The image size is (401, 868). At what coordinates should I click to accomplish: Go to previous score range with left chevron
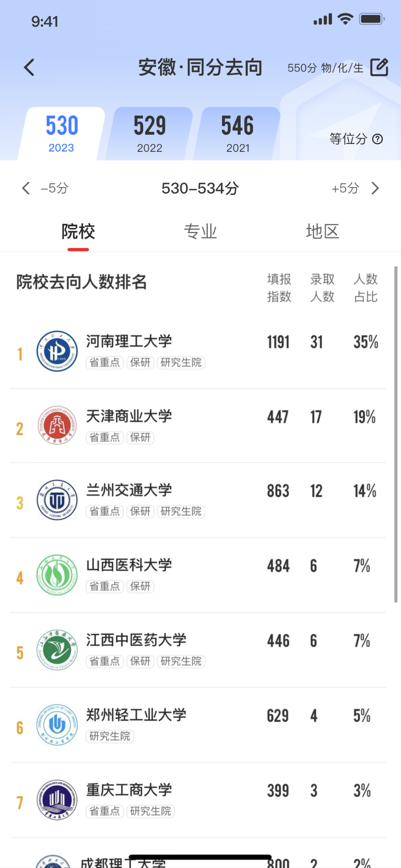tap(26, 188)
